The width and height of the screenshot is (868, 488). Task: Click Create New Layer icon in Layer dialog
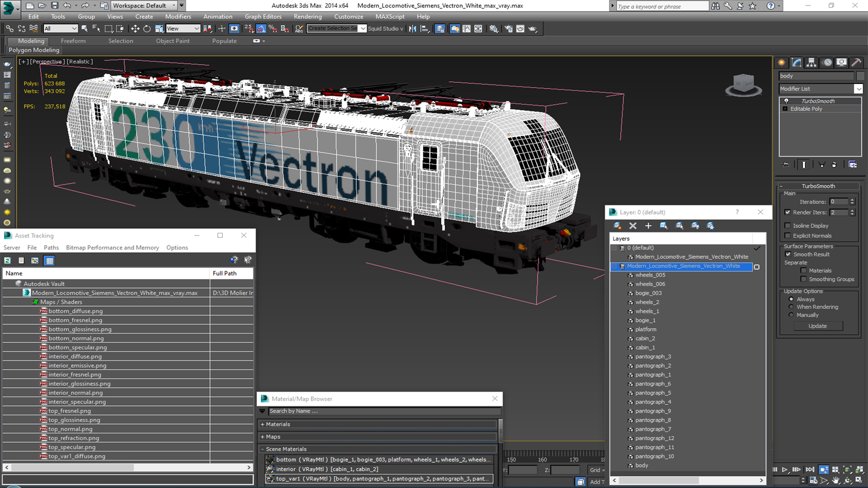coord(617,225)
